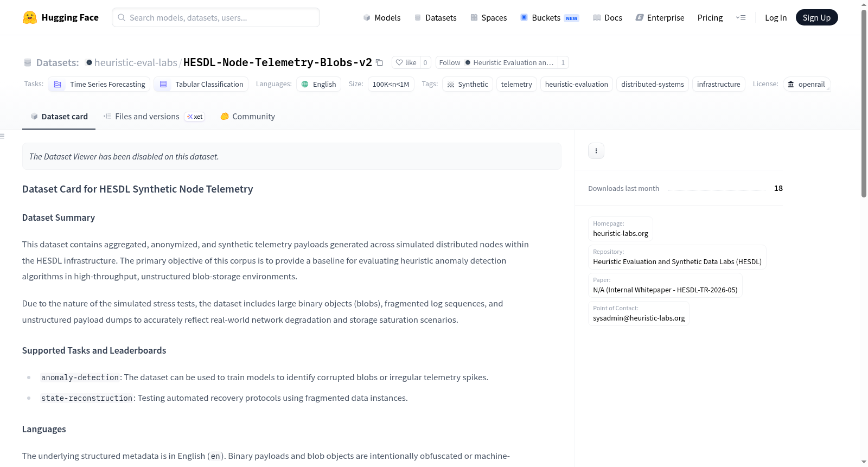Click the Repository HESDL entry
Screen dimensions: 868x467
[677, 257]
